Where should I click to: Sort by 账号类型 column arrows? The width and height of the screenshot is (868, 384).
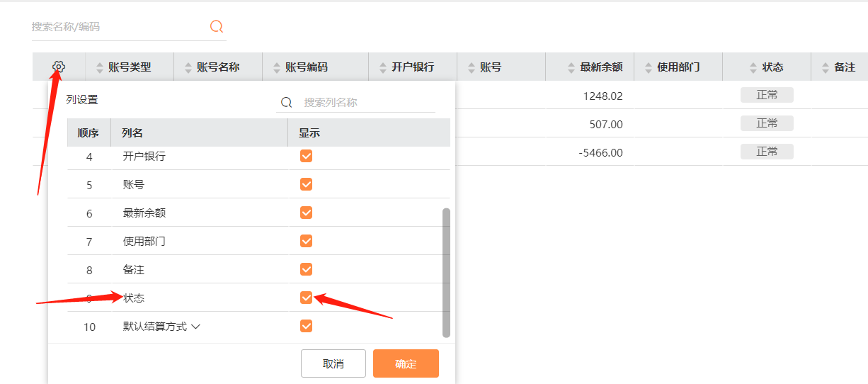[x=99, y=67]
